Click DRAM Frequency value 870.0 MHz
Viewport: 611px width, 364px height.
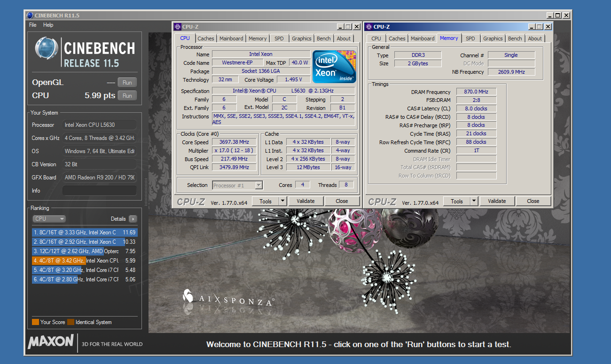pos(476,92)
